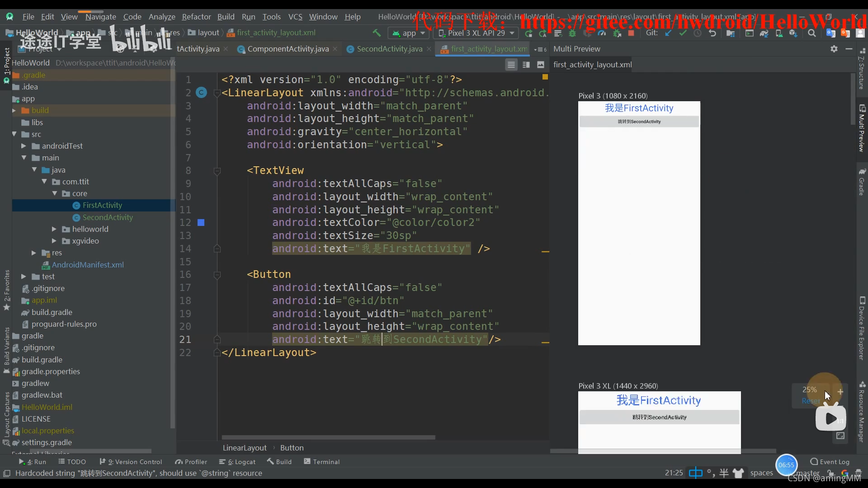The image size is (868, 488).
Task: Toggle the Gradle sidebar tab
Action: pyautogui.click(x=862, y=182)
